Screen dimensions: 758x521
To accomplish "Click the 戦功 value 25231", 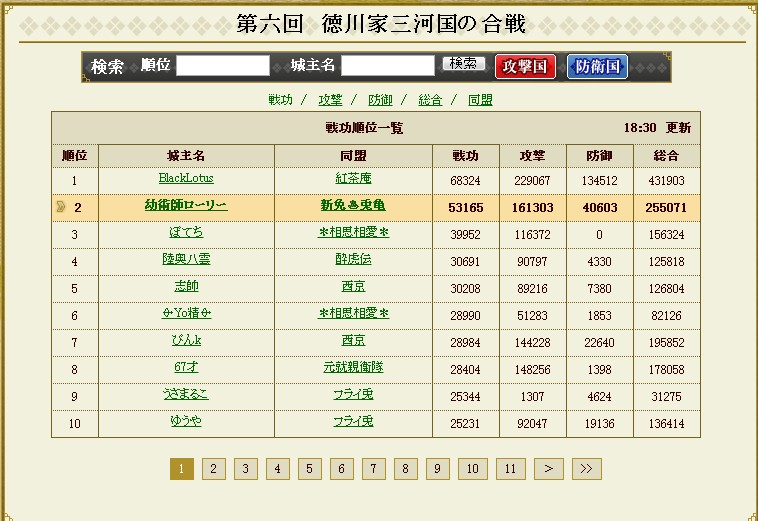I will point(466,424).
